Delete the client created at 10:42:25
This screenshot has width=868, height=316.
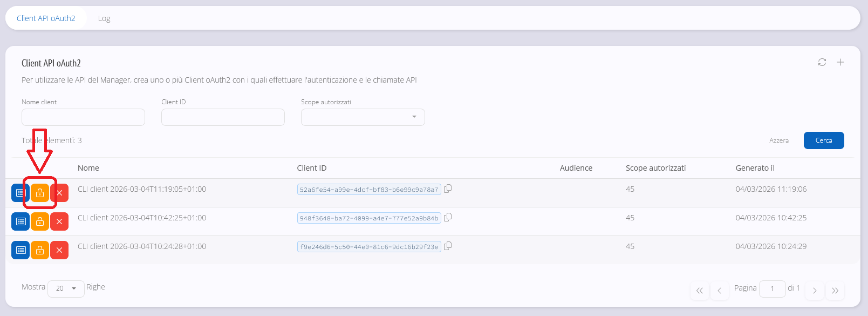[x=59, y=221]
